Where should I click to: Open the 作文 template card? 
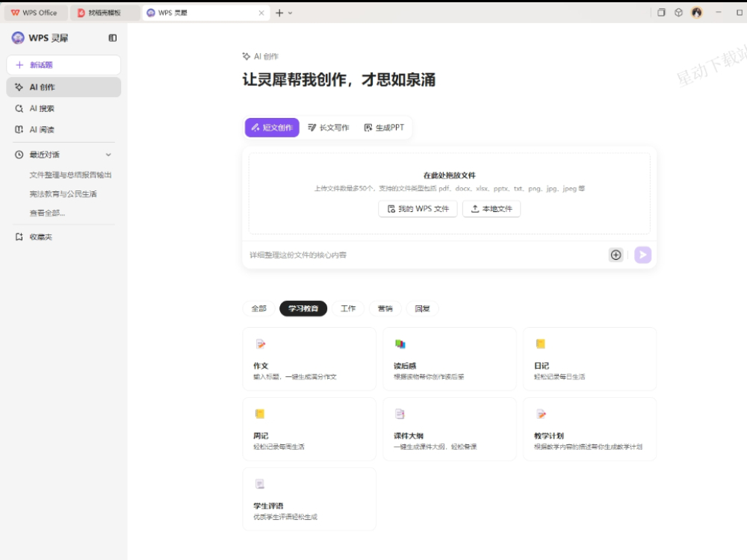[309, 359]
